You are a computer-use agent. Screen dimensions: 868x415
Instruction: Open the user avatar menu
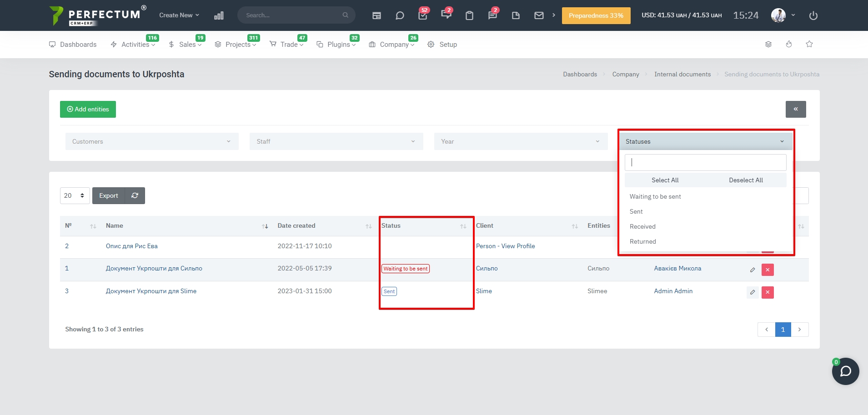point(783,15)
